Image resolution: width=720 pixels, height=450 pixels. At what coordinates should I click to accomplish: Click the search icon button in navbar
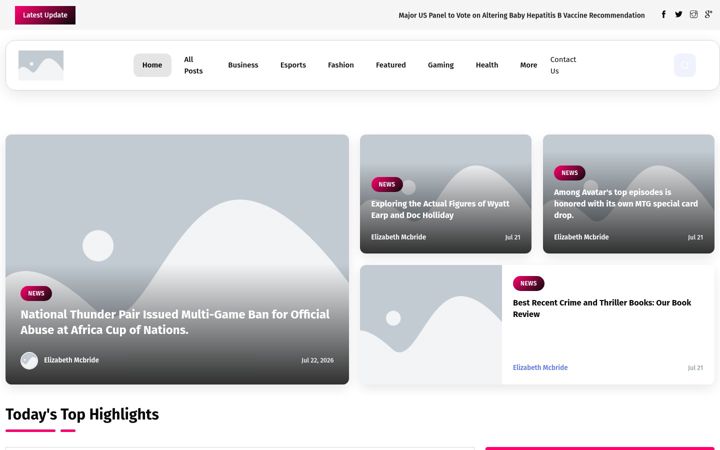point(685,65)
